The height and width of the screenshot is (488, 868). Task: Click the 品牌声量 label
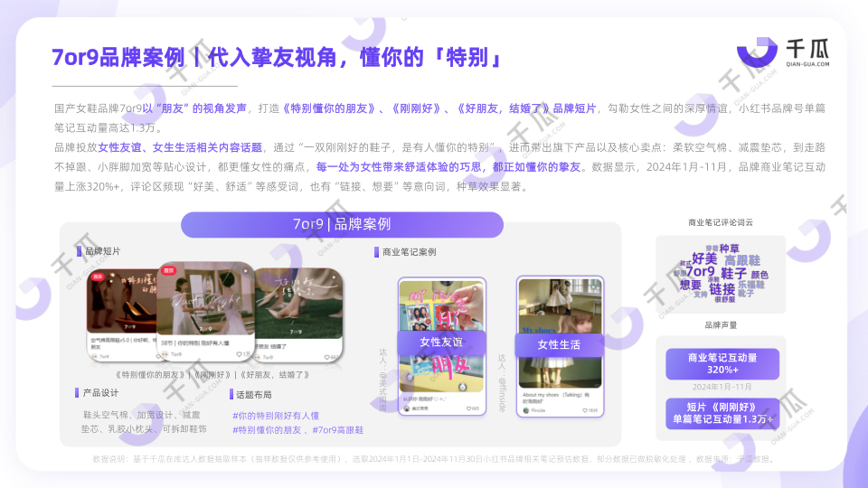tap(721, 325)
